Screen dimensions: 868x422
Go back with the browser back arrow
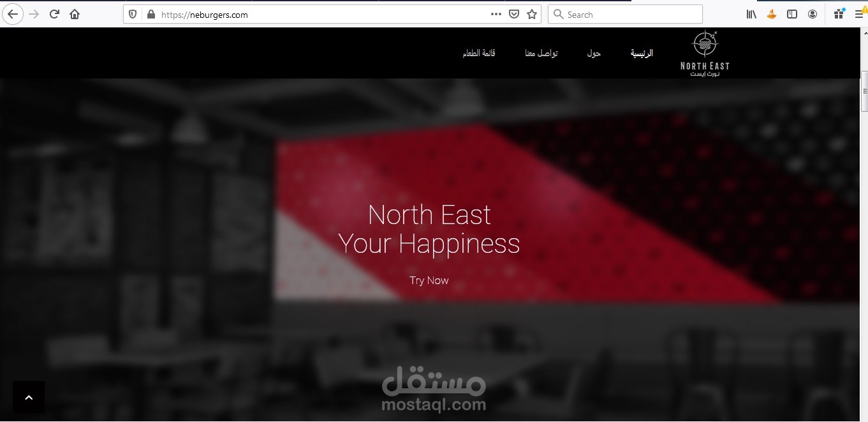click(x=12, y=13)
